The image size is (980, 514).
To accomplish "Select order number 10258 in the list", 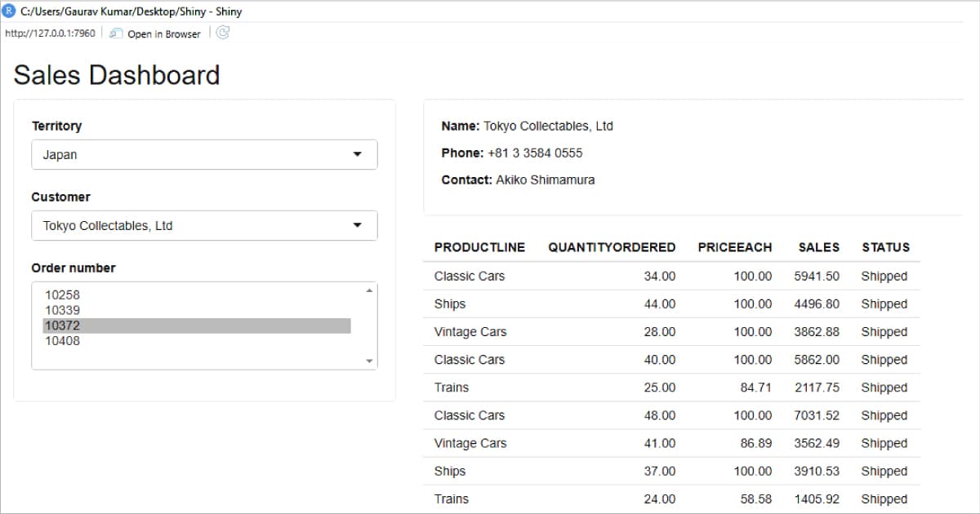I will pyautogui.click(x=63, y=295).
